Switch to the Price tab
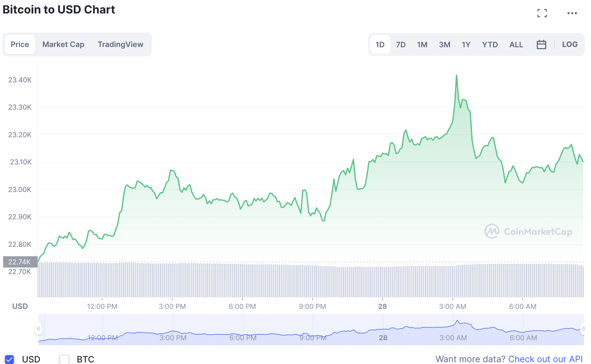This screenshot has width=591, height=364. click(x=20, y=44)
